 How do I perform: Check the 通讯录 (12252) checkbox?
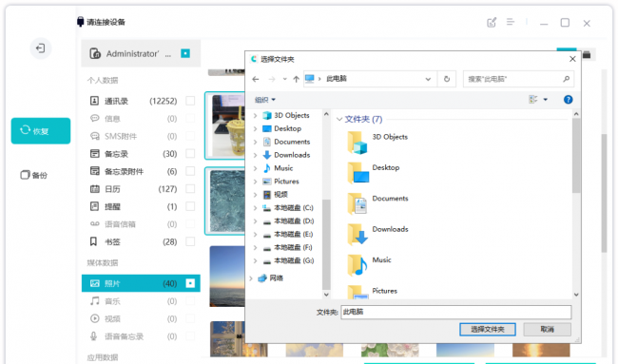pyautogui.click(x=190, y=101)
